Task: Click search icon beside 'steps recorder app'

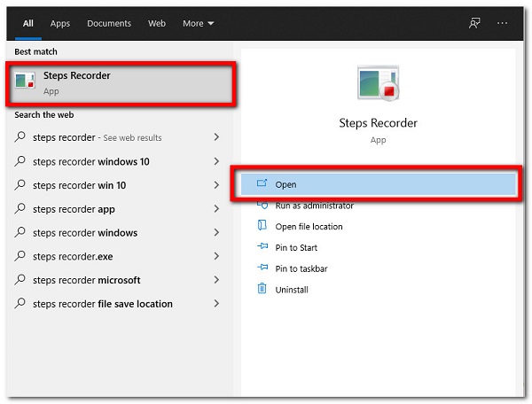Action: (x=20, y=208)
